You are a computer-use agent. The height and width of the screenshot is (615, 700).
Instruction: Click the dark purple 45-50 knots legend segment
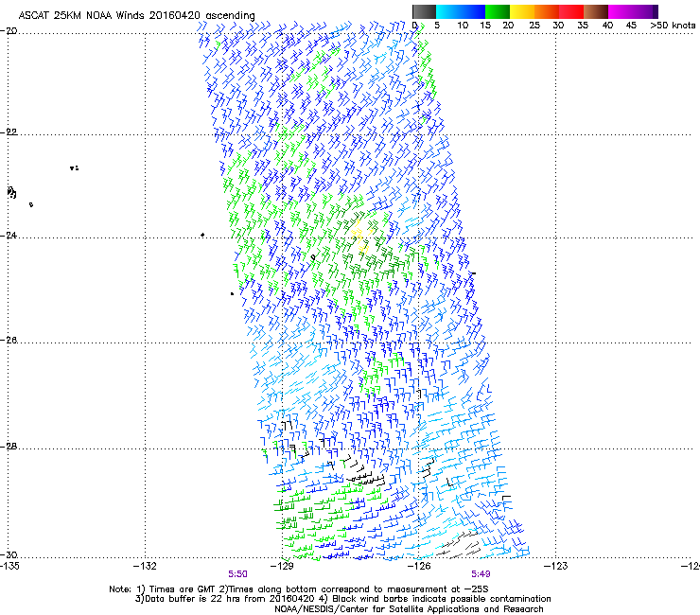[x=645, y=11]
